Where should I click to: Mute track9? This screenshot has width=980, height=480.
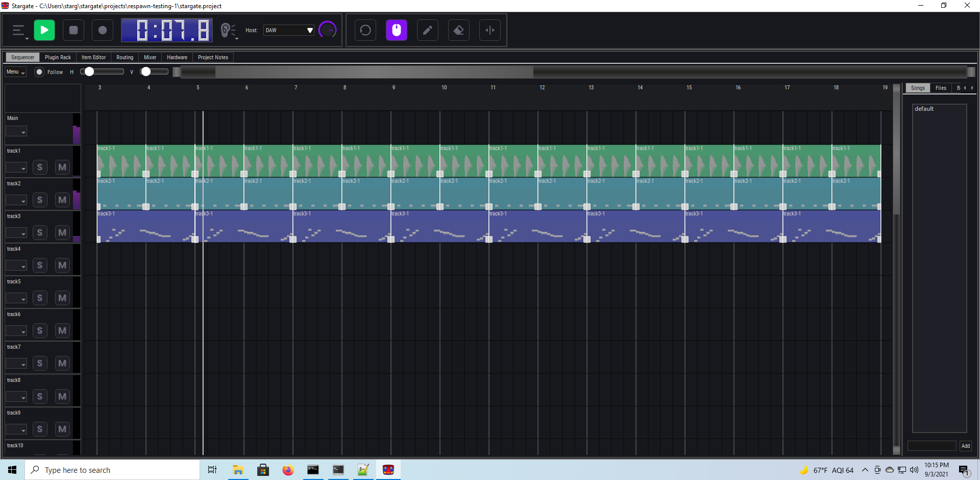click(62, 429)
